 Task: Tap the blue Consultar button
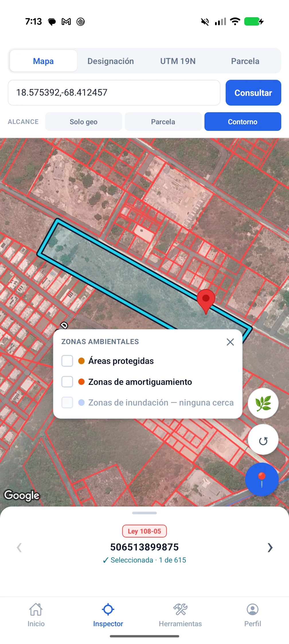pyautogui.click(x=253, y=93)
